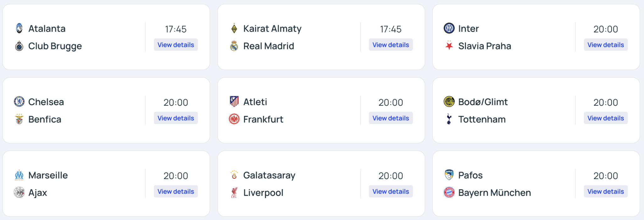Click the Frankfurt eagle crest
This screenshot has height=220, width=644.
234,119
